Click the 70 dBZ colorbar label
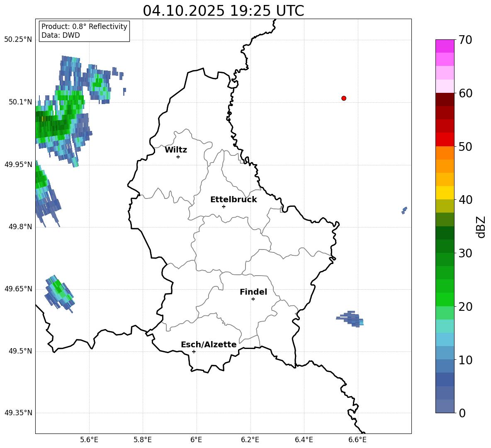This screenshot has width=491, height=448. tap(465, 40)
